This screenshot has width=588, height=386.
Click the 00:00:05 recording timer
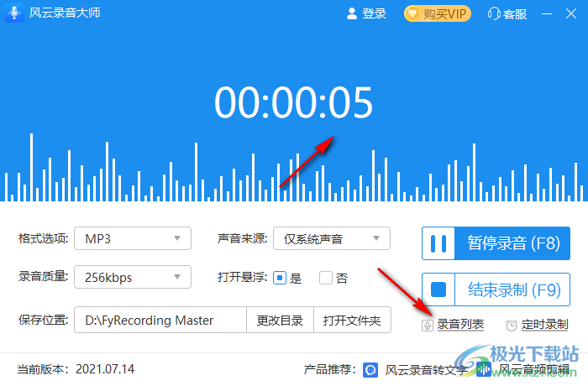tap(294, 102)
